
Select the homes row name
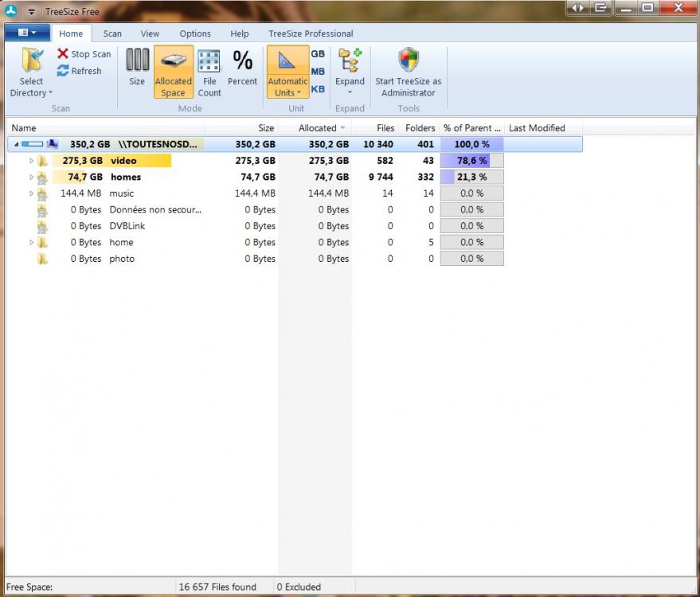tap(126, 178)
